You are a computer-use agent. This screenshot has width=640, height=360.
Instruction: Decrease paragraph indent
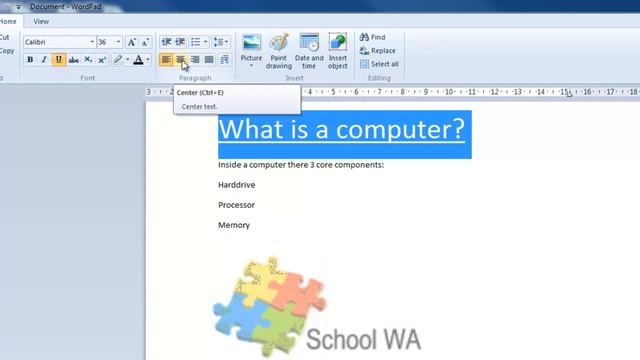coord(166,42)
